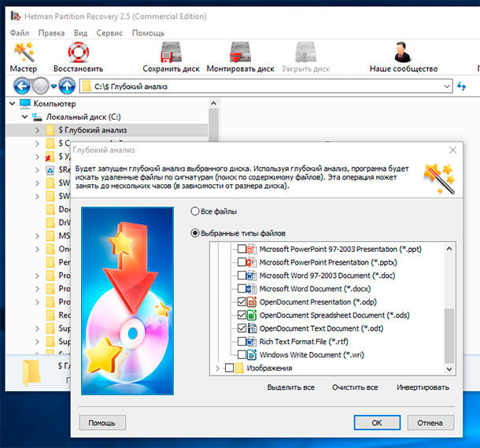Collapse the Компьютер tree node

point(13,103)
